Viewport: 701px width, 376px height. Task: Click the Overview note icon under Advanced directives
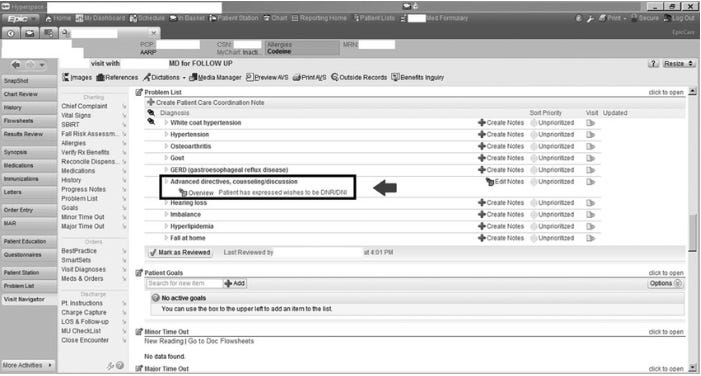coord(183,193)
